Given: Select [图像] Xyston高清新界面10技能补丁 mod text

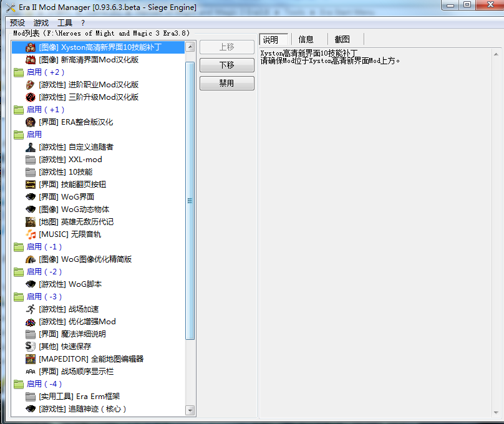Looking at the screenshot, I should coord(100,47).
